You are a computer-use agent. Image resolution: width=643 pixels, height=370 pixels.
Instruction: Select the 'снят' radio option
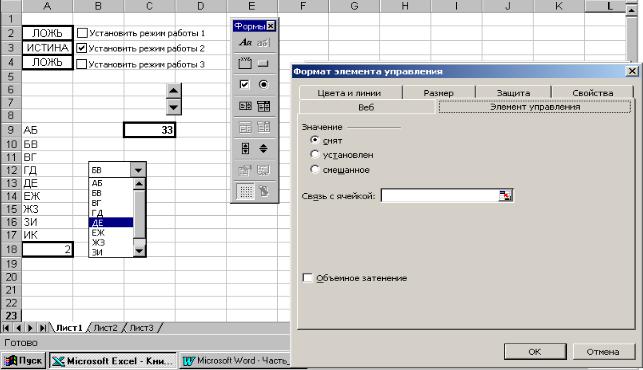pyautogui.click(x=315, y=140)
